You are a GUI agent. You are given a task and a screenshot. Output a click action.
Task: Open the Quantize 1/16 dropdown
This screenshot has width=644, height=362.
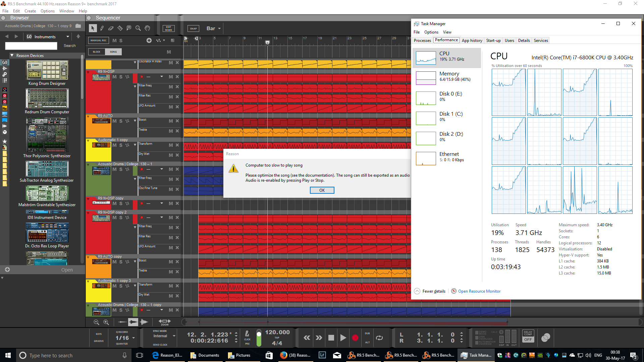click(125, 338)
